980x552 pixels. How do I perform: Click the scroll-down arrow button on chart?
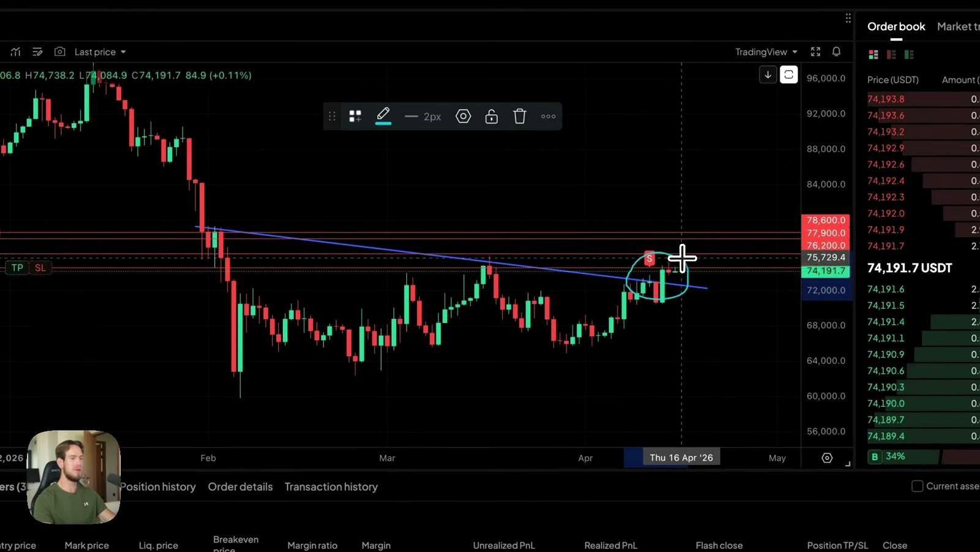pyautogui.click(x=767, y=75)
